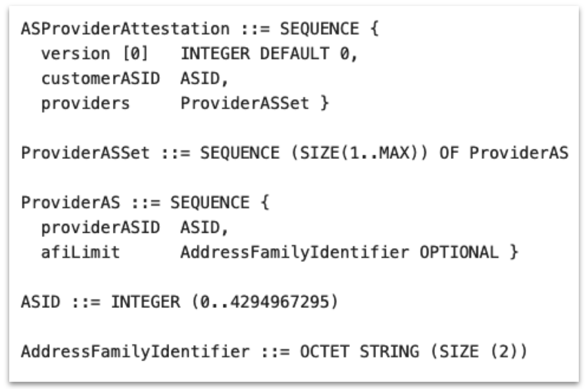
Task: Click AddressFamilyIdentifier on the afiLimit line
Action: point(294,253)
